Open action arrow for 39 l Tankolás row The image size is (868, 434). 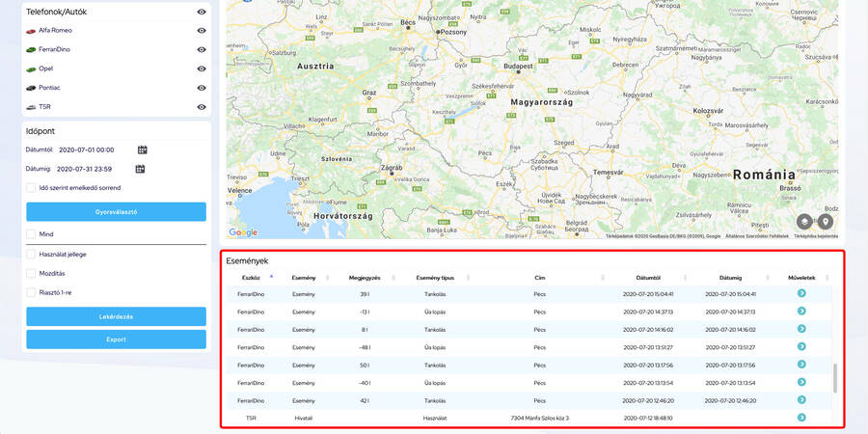(801, 293)
